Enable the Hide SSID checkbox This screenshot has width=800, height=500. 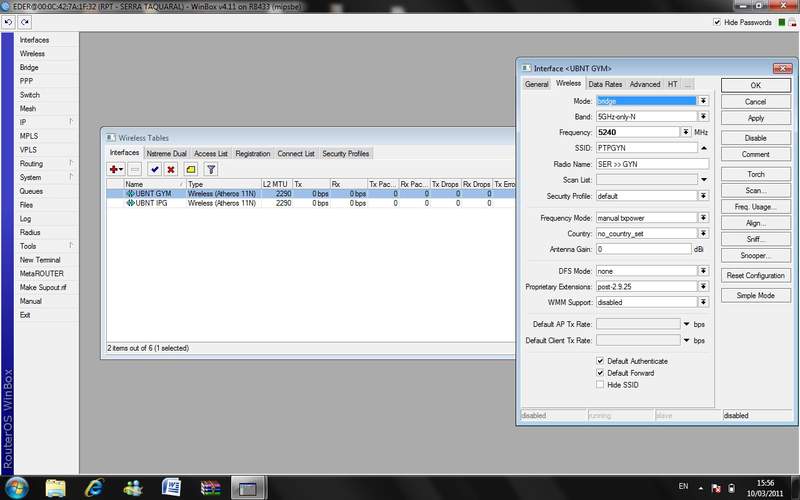click(x=600, y=385)
